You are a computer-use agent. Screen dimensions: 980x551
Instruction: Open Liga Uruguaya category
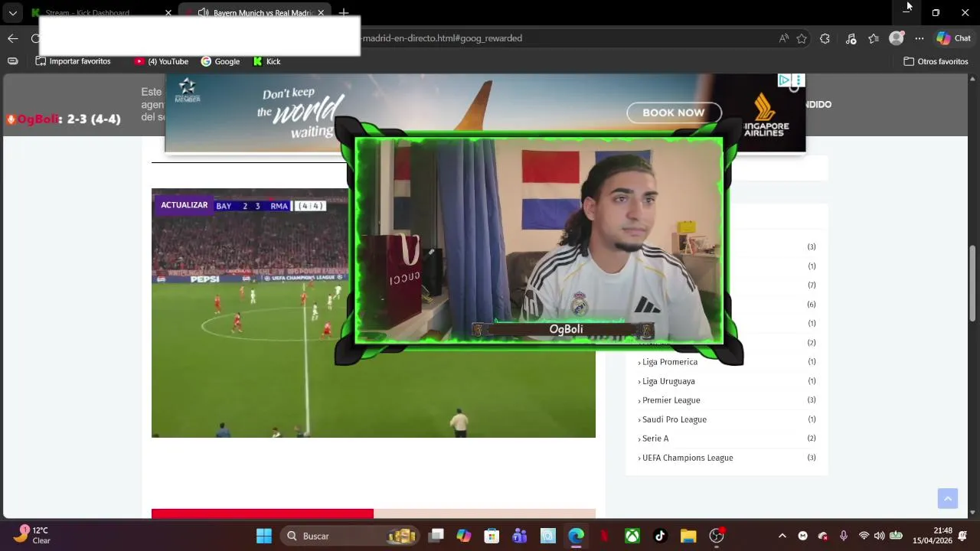pos(668,381)
